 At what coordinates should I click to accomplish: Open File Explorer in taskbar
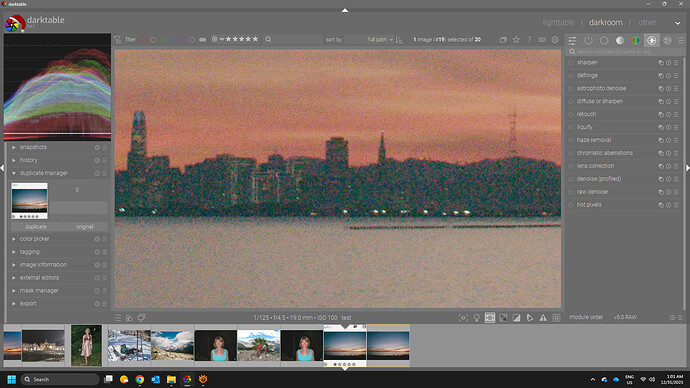point(171,379)
